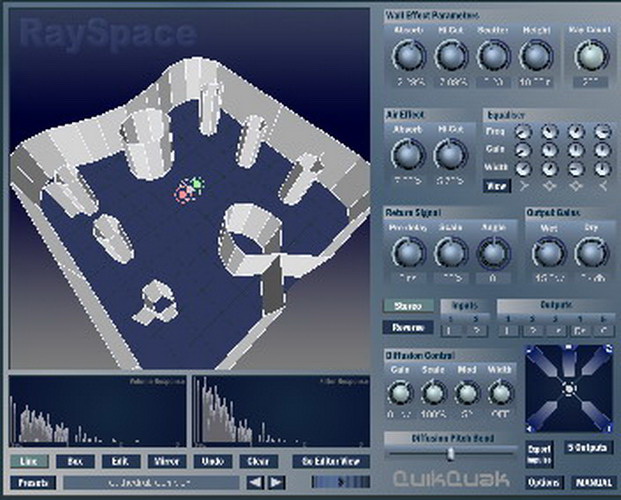Select the low-shelf filter icon for EQ band 1
The width and height of the screenshot is (621, 500).
[524, 185]
